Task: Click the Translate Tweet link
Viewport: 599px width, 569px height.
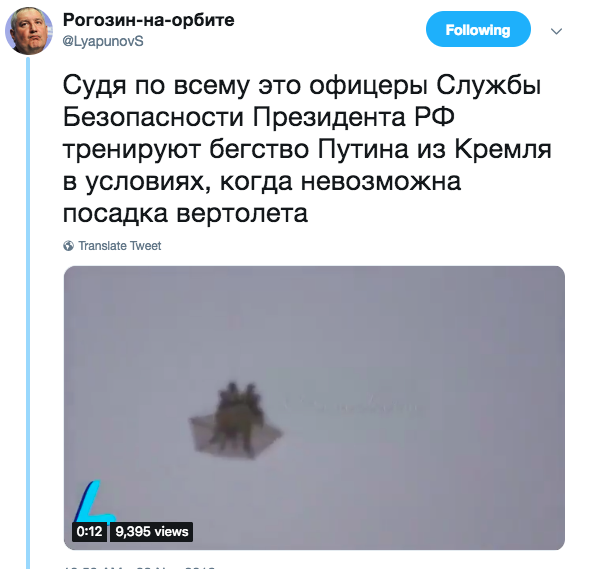Action: tap(120, 246)
